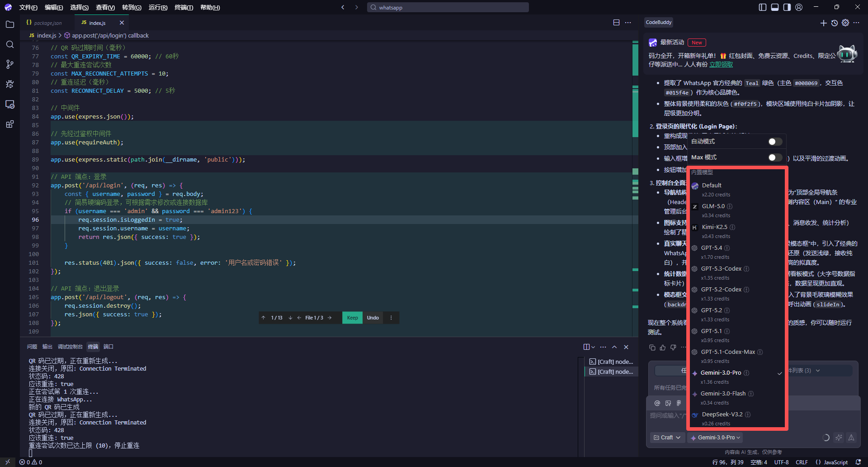This screenshot has width=868, height=467.
Task: Open the 查看(V) menu
Action: 105,7
